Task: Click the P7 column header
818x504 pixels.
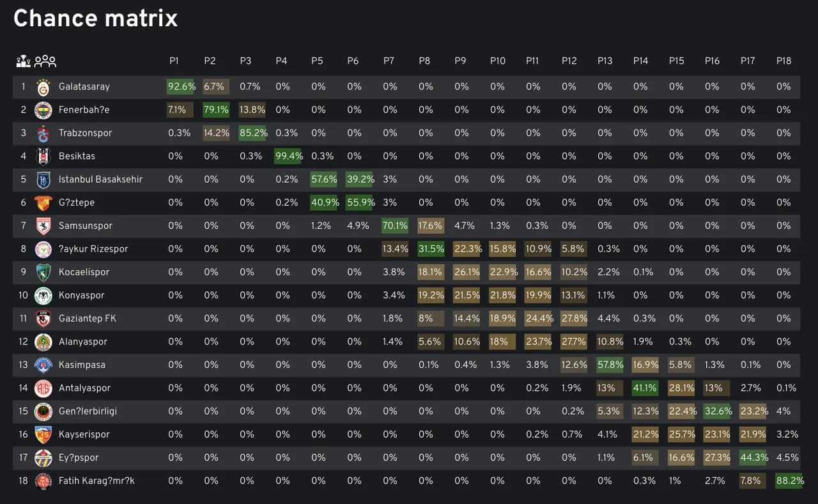Action: coord(389,61)
